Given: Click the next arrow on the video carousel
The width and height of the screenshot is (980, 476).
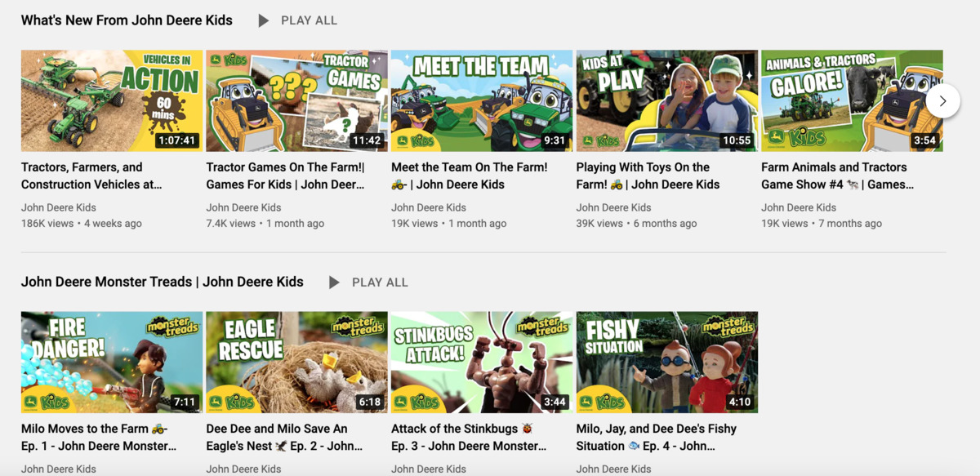Looking at the screenshot, I should (x=942, y=101).
